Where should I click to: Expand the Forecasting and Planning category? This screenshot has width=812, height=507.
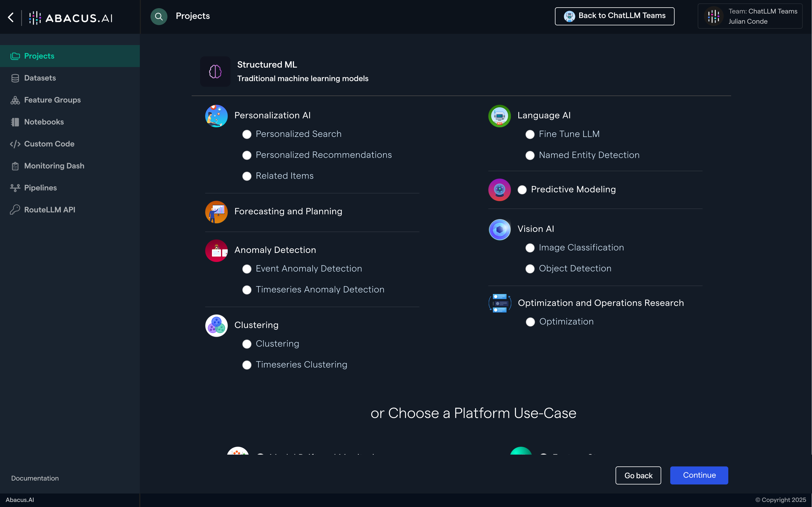288,212
